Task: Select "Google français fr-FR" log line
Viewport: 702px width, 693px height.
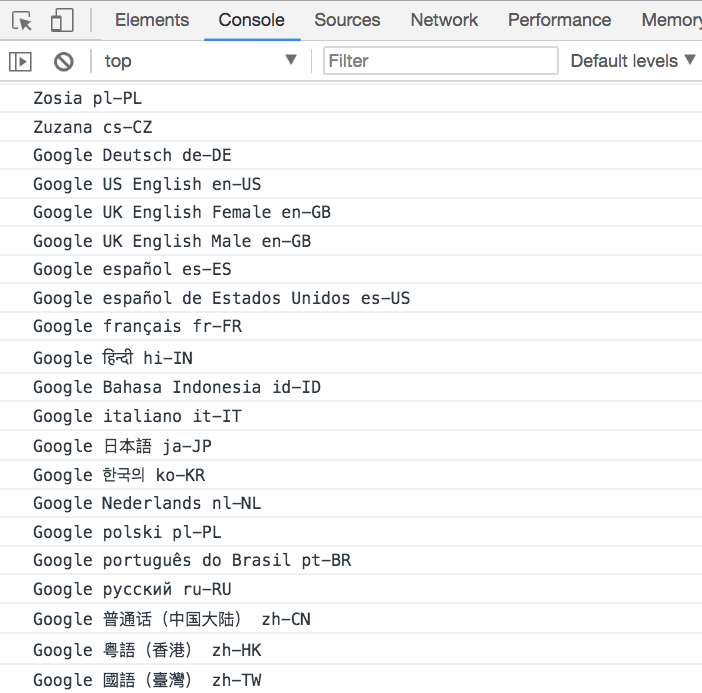Action: (351, 326)
